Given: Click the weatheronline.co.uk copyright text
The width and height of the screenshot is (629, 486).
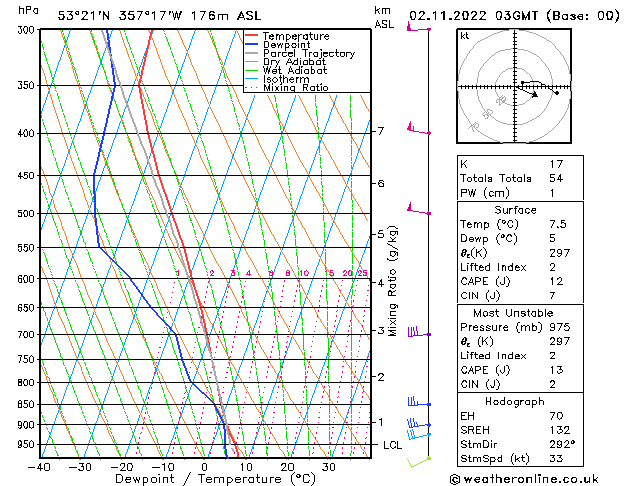Looking at the screenshot, I should 524,479.
